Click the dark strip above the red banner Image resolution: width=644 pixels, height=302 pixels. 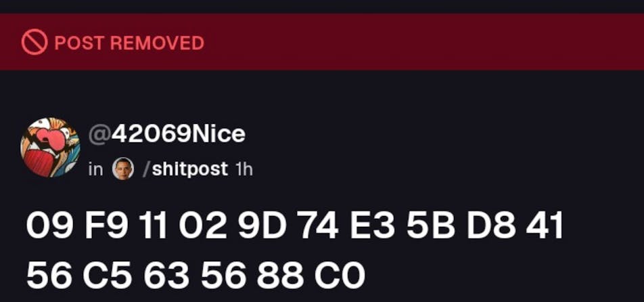tap(322, 6)
